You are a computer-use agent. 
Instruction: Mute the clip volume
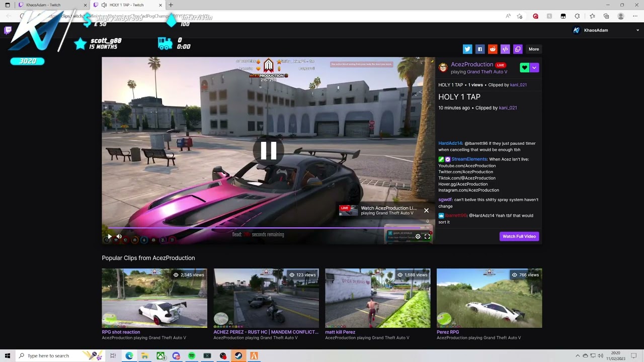119,236
